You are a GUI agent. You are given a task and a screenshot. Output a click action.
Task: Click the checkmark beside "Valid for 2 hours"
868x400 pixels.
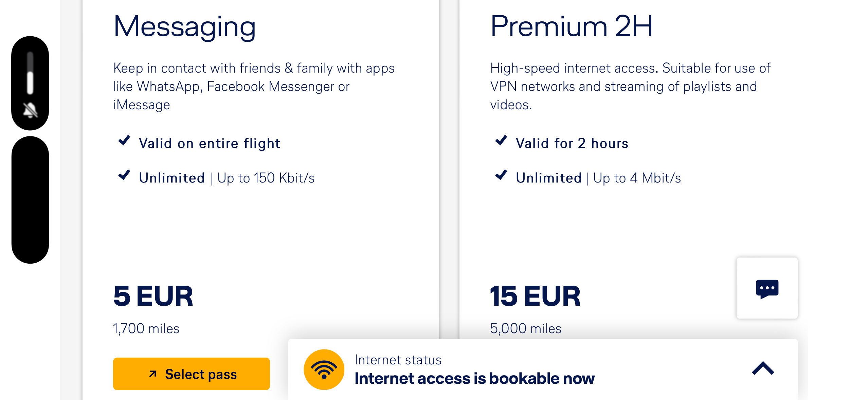click(x=501, y=142)
